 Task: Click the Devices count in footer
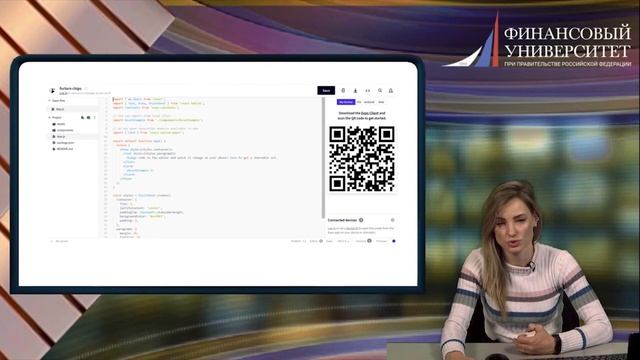pos(363,241)
